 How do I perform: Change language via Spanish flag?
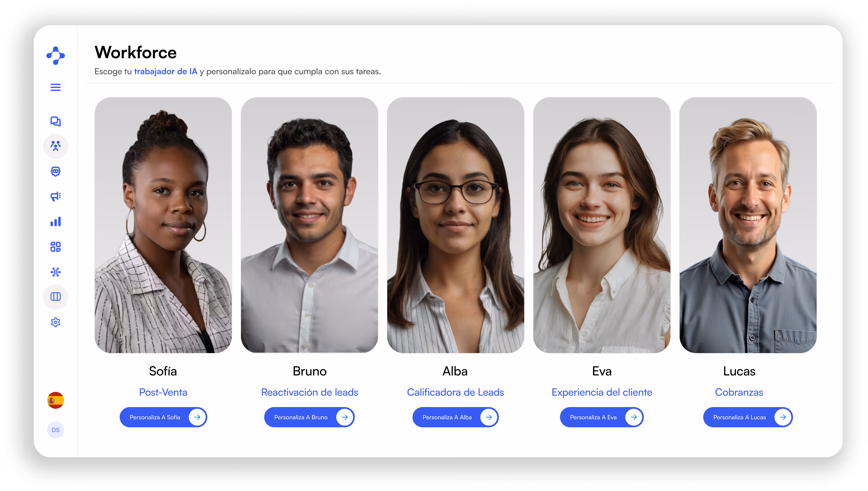click(x=56, y=400)
